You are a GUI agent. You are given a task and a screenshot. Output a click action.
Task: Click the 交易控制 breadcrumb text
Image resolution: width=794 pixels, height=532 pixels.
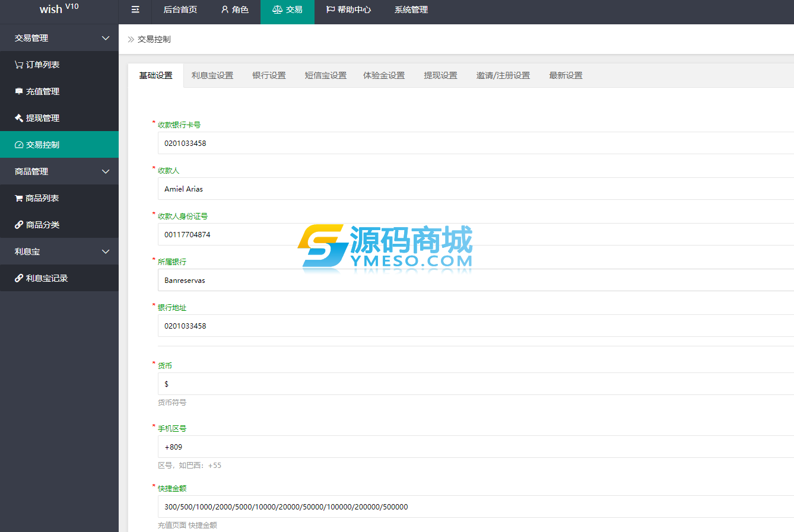(x=154, y=39)
